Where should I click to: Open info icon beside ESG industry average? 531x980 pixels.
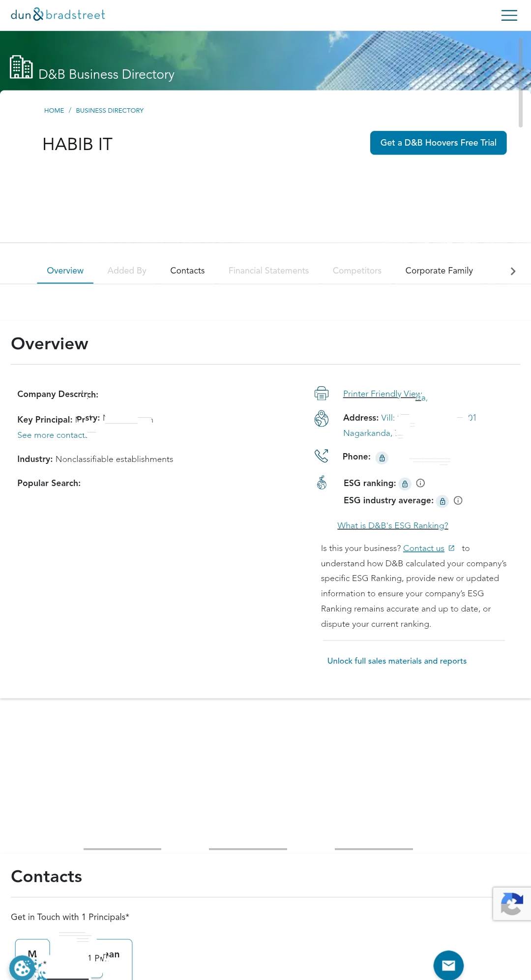click(458, 500)
